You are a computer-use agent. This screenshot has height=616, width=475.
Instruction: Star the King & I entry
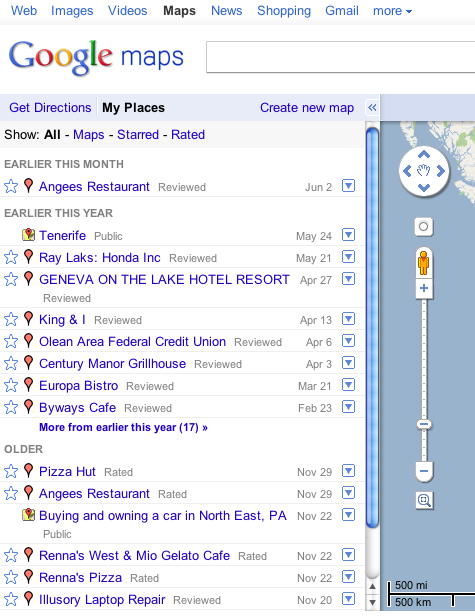tap(11, 319)
